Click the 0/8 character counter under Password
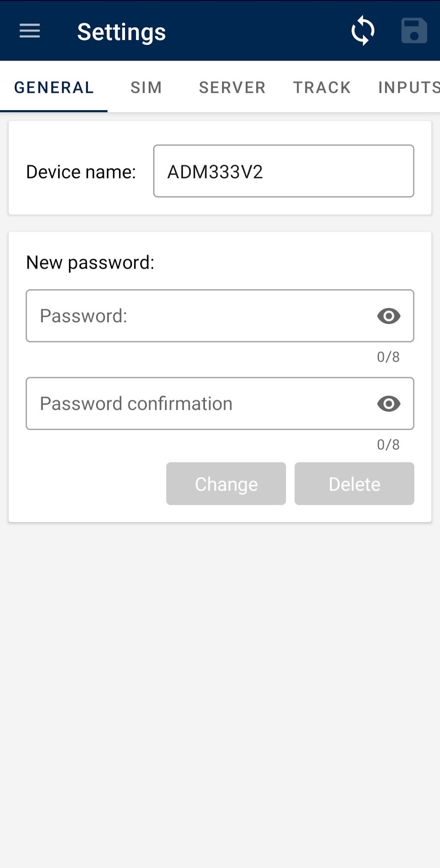 click(x=387, y=356)
